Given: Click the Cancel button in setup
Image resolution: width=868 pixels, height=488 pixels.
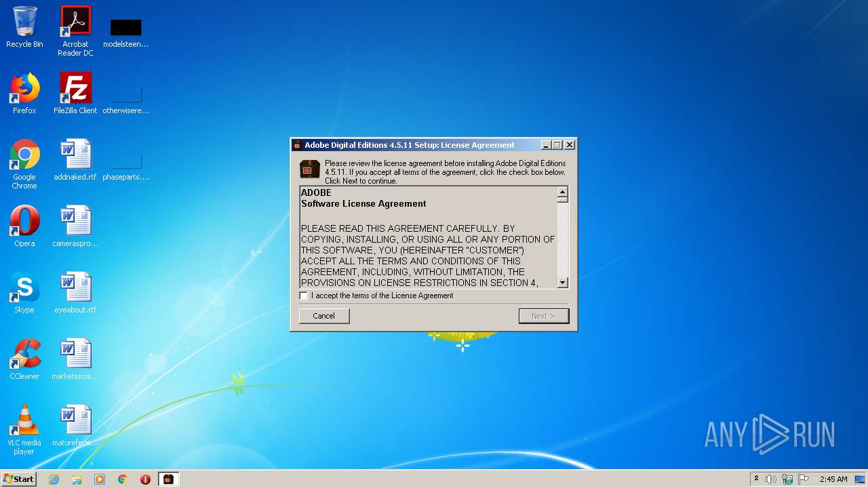Looking at the screenshot, I should pos(324,316).
